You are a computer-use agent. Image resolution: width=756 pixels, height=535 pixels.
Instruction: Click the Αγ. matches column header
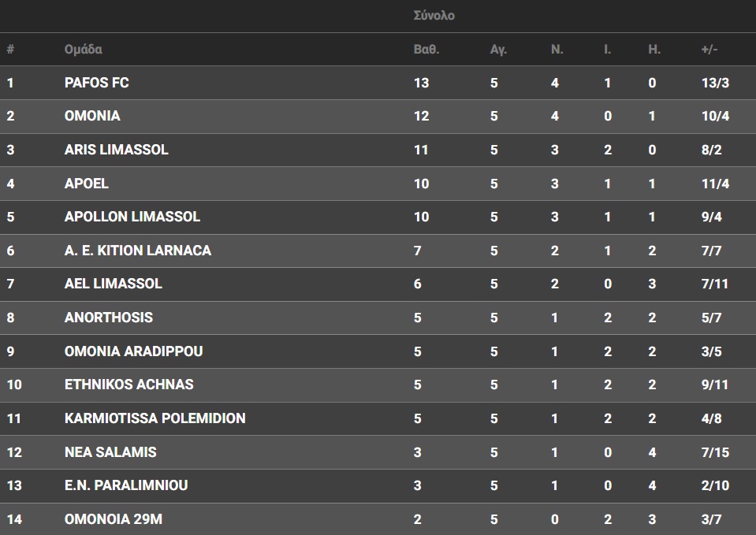point(498,49)
